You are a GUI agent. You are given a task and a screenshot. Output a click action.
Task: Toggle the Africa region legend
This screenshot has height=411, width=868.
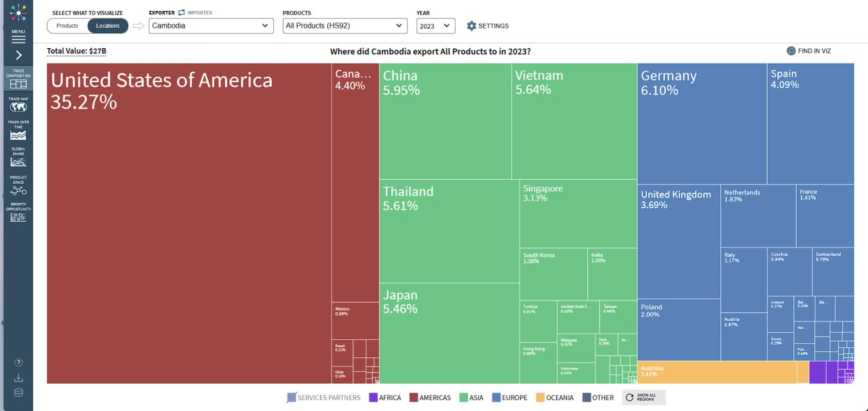384,397
